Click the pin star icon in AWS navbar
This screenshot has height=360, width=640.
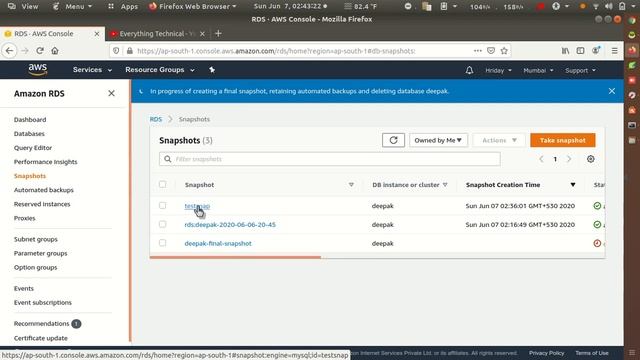click(212, 70)
